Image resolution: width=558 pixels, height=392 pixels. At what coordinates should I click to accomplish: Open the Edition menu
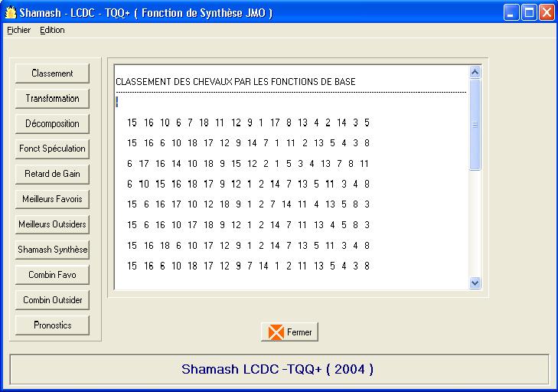(52, 31)
